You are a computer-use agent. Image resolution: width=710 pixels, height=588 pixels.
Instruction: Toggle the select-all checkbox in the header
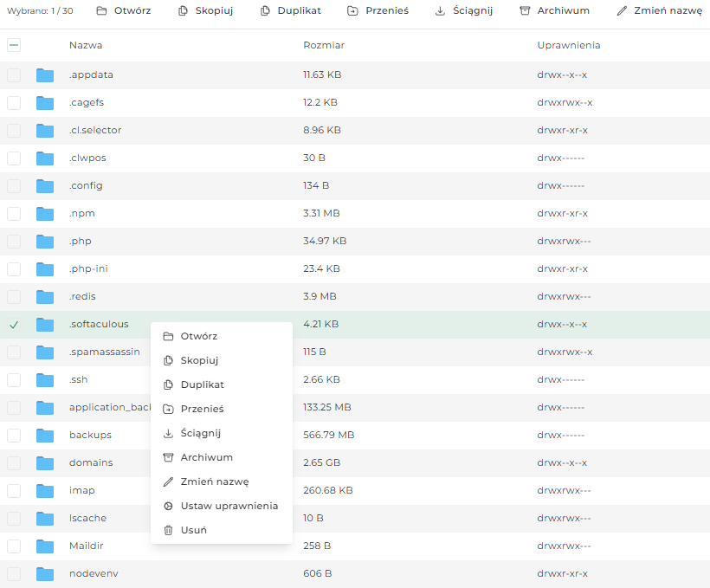tap(14, 45)
